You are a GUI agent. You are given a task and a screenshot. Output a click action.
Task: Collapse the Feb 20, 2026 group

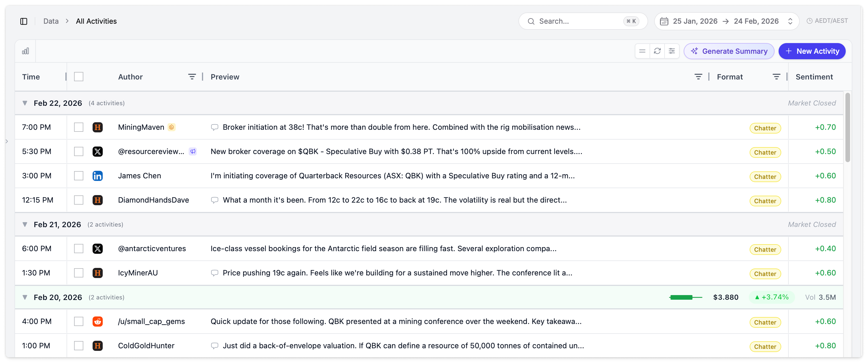(x=25, y=297)
